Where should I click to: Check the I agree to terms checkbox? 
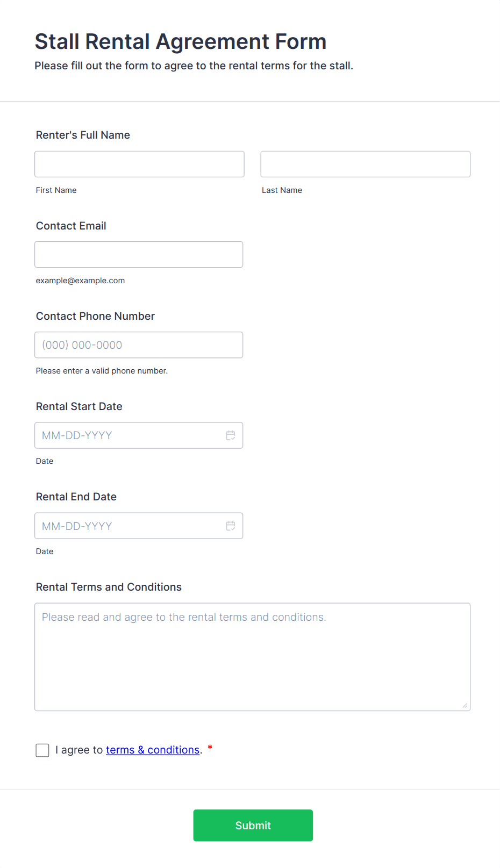[42, 750]
